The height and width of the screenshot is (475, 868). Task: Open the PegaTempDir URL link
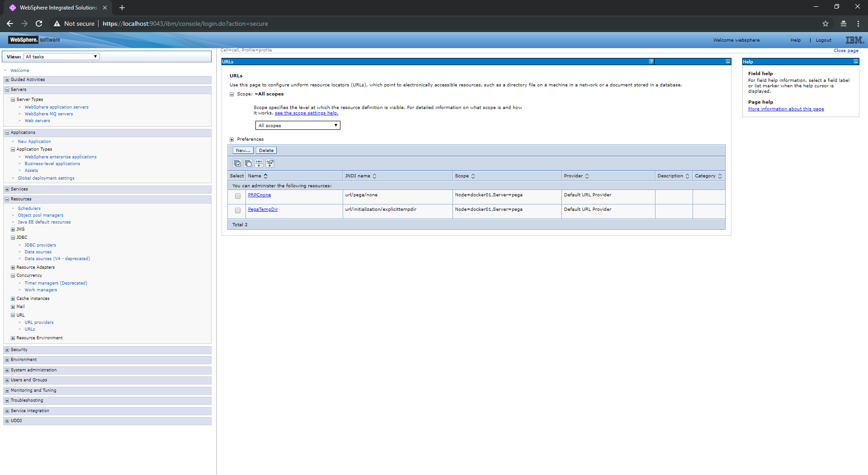click(x=263, y=209)
